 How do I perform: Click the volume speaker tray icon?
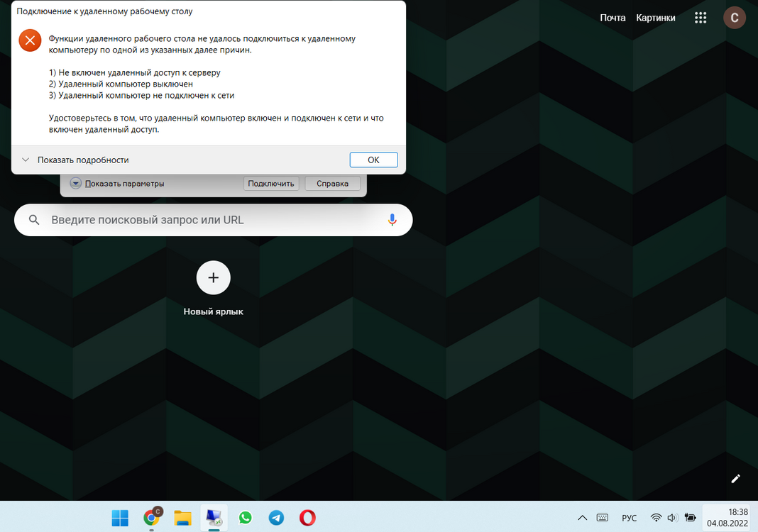pyautogui.click(x=672, y=518)
